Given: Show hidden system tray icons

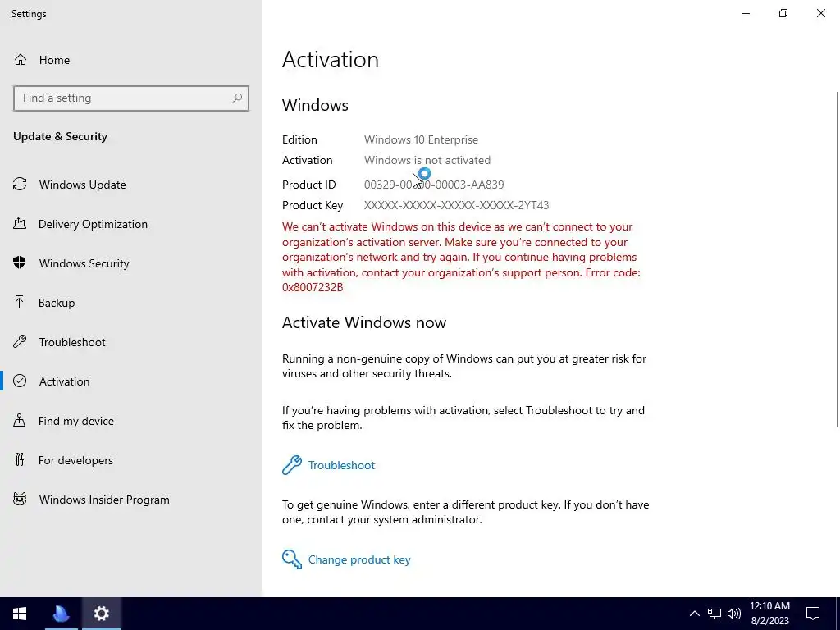Looking at the screenshot, I should point(694,614).
